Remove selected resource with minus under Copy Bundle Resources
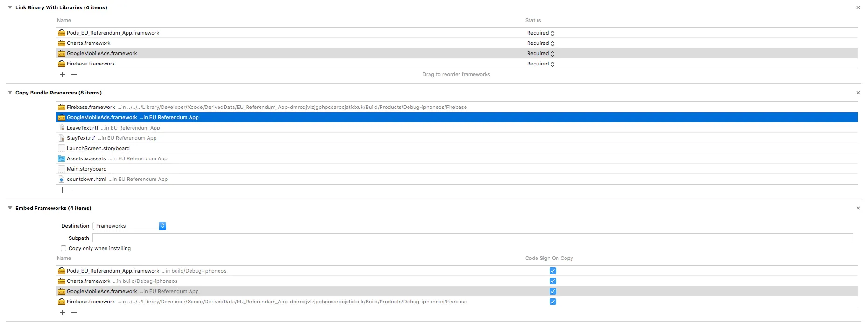Screen dimensions: 868x324 pos(74,190)
